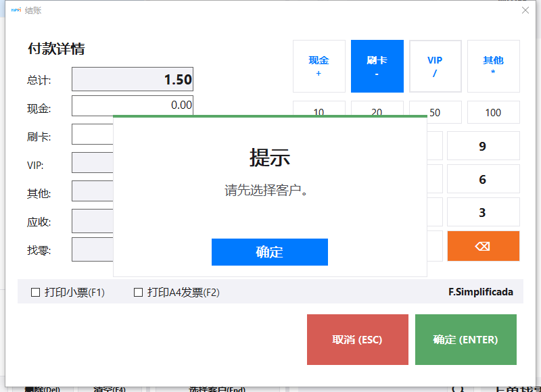Choose VIP payment method

pyautogui.click(x=435, y=66)
